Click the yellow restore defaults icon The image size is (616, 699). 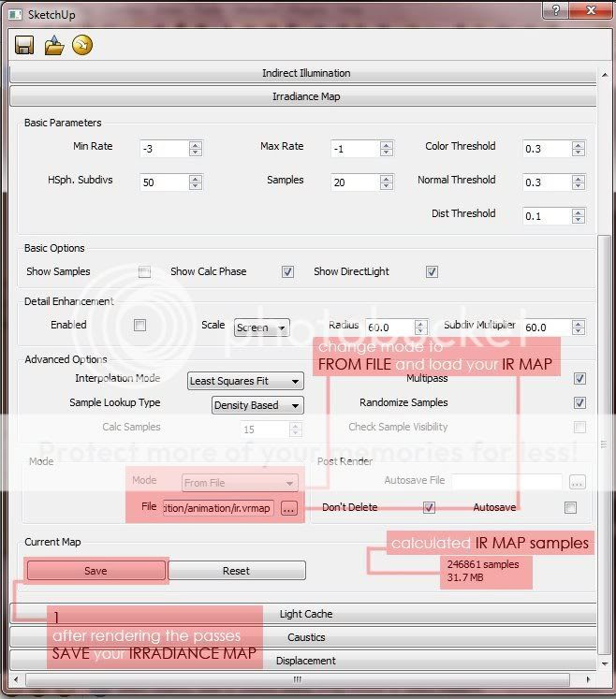coord(82,45)
